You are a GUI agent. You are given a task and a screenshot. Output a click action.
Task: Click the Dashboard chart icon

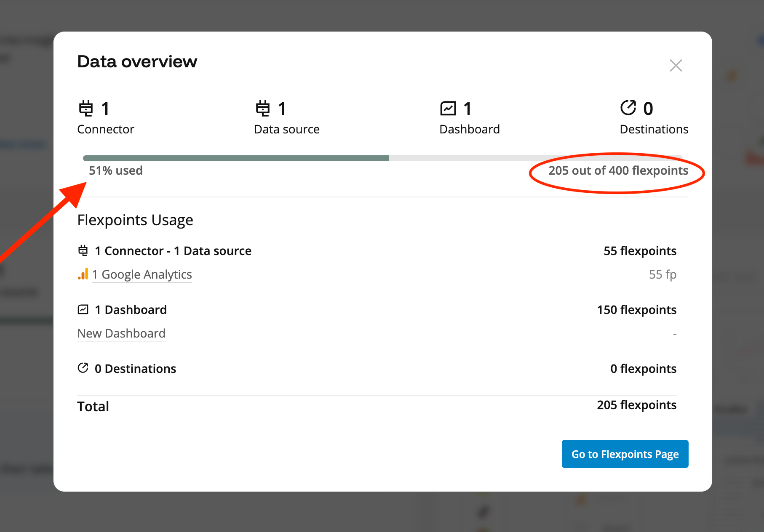click(x=449, y=108)
